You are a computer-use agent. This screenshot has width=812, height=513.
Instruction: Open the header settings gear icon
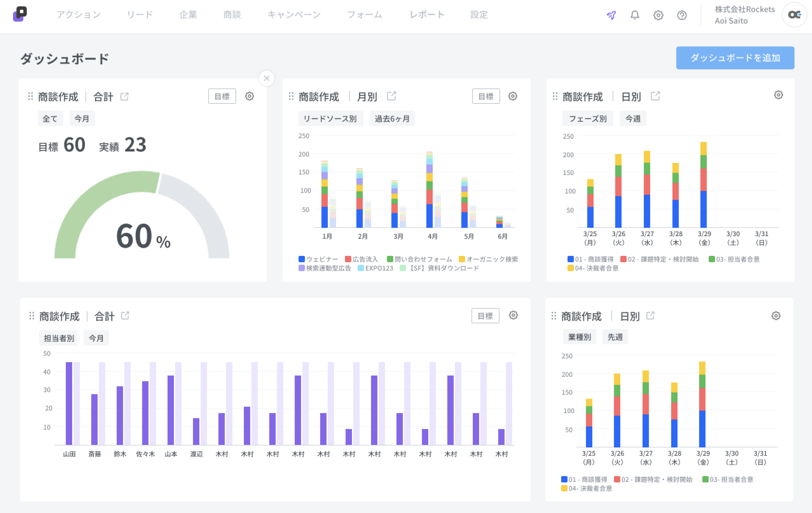658,15
